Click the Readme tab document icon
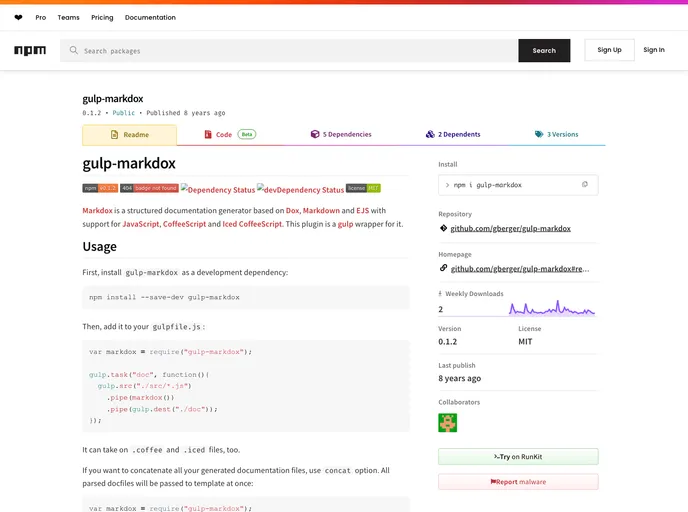The image size is (688, 512). [x=115, y=135]
